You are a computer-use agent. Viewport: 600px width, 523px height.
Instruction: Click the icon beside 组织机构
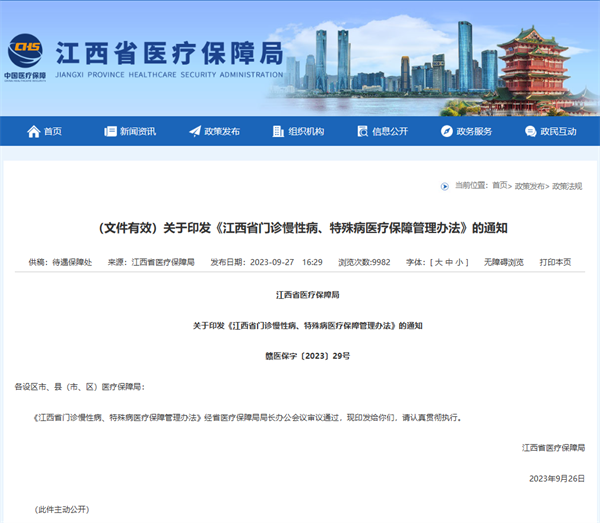point(279,131)
